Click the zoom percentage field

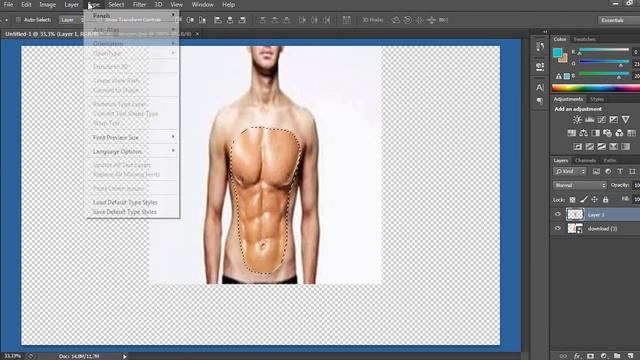[x=12, y=356]
